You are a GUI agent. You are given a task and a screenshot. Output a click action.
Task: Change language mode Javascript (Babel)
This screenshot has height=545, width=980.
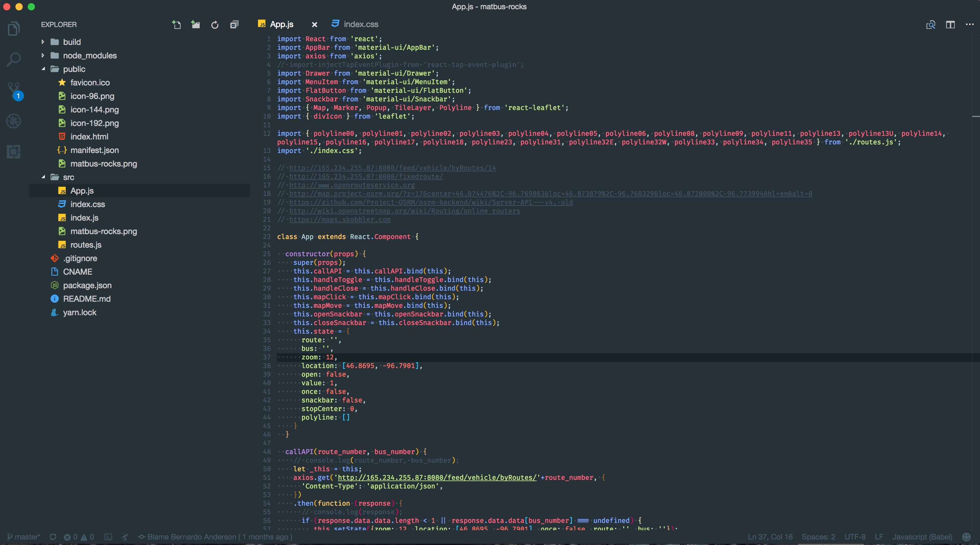(x=922, y=537)
